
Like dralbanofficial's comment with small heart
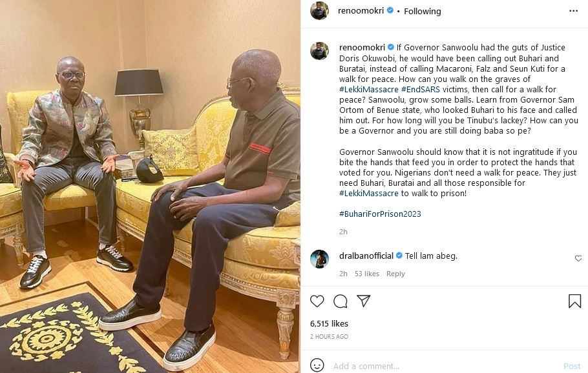tap(578, 258)
